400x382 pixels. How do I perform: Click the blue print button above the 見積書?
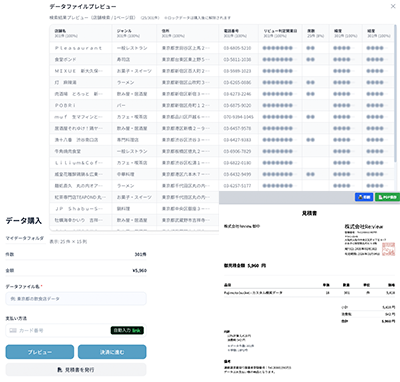(x=364, y=197)
